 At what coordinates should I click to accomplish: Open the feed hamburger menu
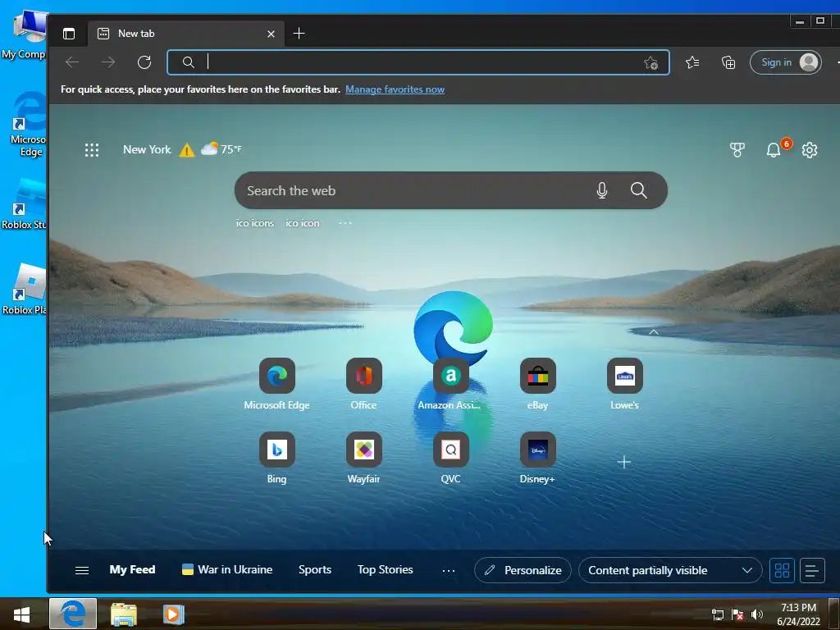pos(82,571)
